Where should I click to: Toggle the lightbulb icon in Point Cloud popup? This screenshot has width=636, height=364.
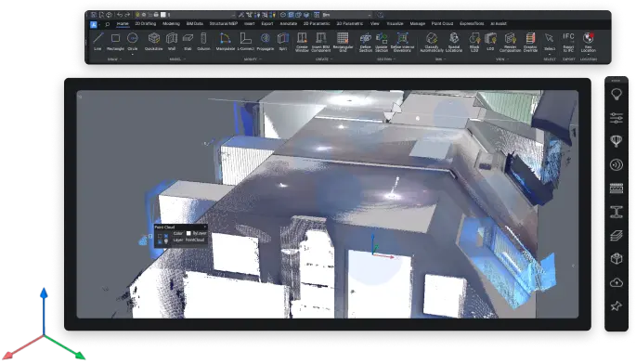click(166, 241)
